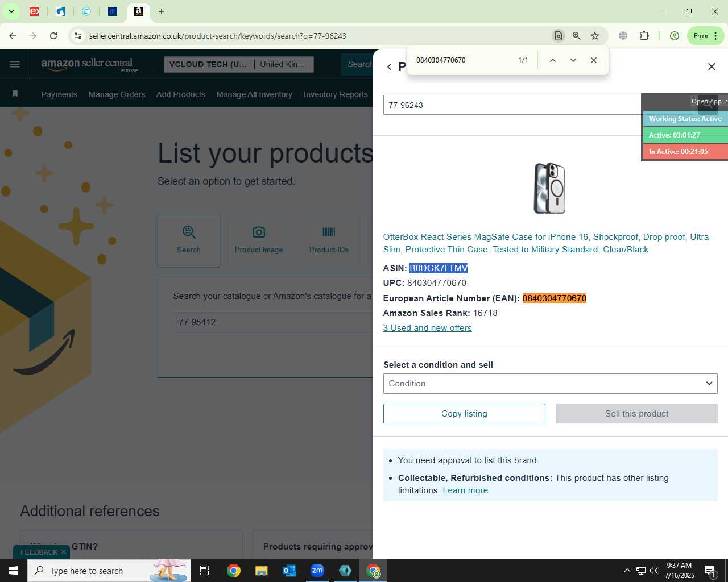This screenshot has height=582, width=728.
Task: Jump to next find-in-page match
Action: (573, 60)
